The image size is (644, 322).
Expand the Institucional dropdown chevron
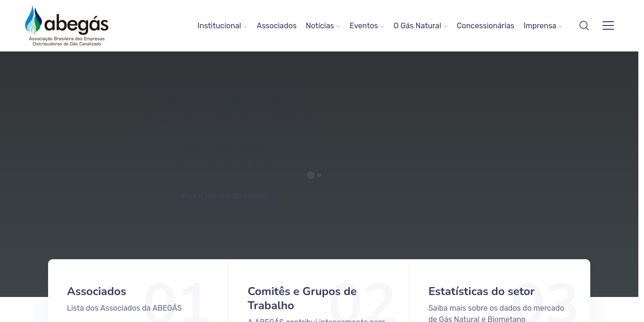pyautogui.click(x=245, y=26)
